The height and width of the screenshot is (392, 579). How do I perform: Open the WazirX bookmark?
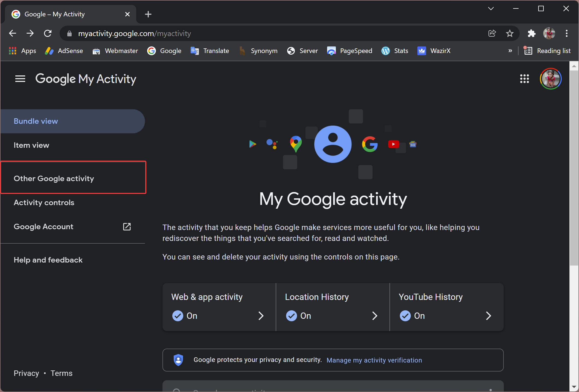434,51
